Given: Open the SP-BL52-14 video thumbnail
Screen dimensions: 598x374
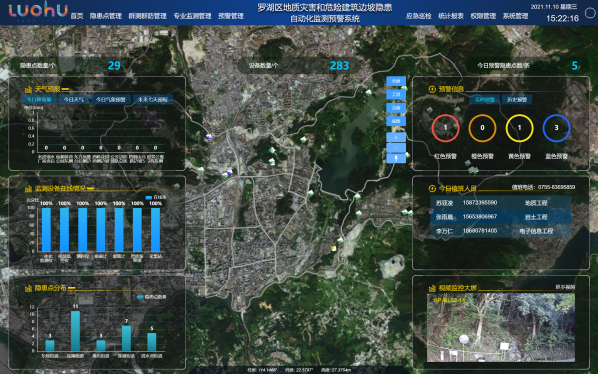Looking at the screenshot, I should (x=501, y=327).
